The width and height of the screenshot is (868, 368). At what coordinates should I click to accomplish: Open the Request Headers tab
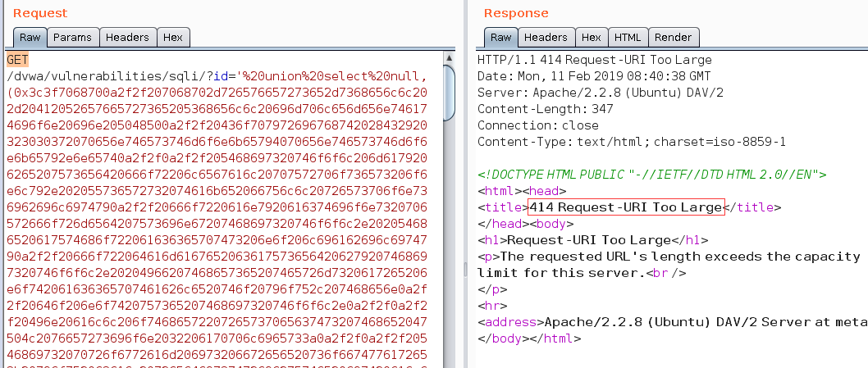click(x=128, y=38)
